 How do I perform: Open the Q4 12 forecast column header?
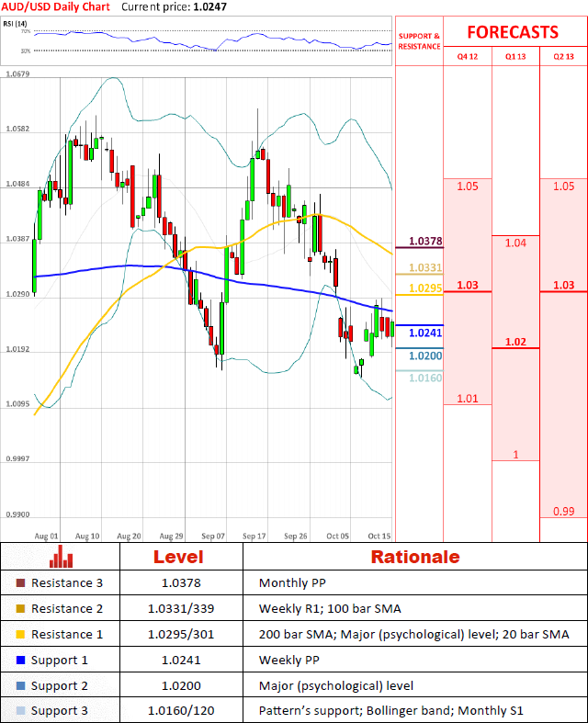pos(468,57)
